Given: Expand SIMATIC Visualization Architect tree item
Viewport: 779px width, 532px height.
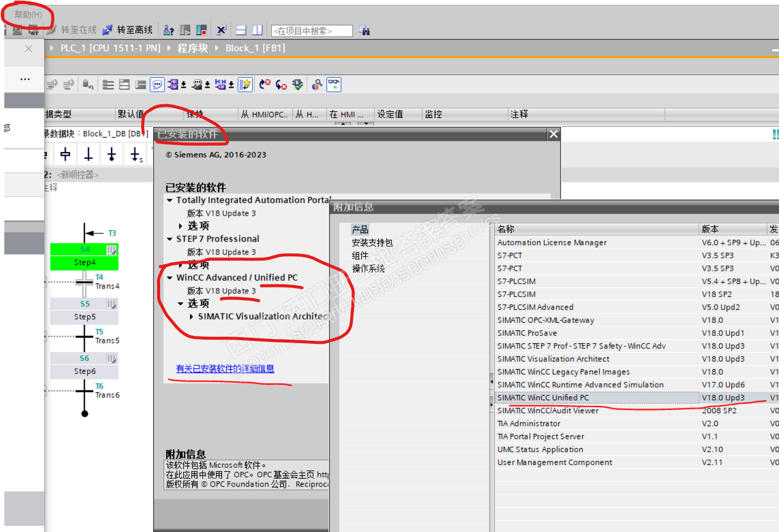Looking at the screenshot, I should (x=192, y=317).
